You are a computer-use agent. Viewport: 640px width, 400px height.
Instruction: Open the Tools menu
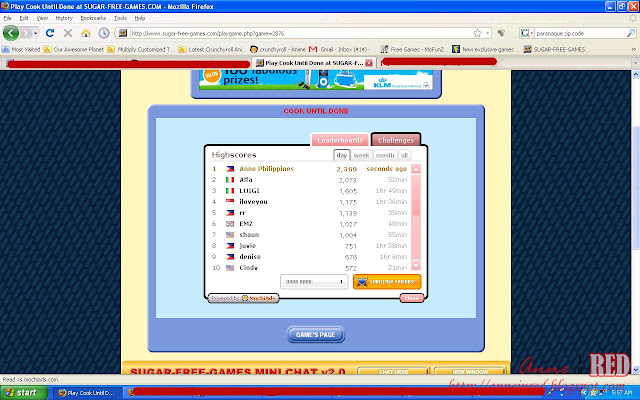pyautogui.click(x=120, y=18)
